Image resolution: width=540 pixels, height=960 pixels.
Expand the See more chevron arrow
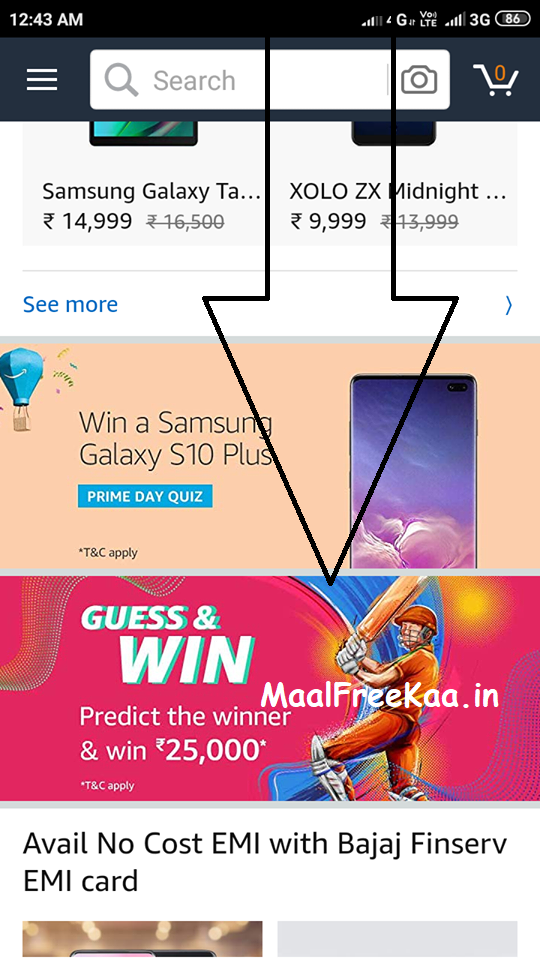(509, 305)
